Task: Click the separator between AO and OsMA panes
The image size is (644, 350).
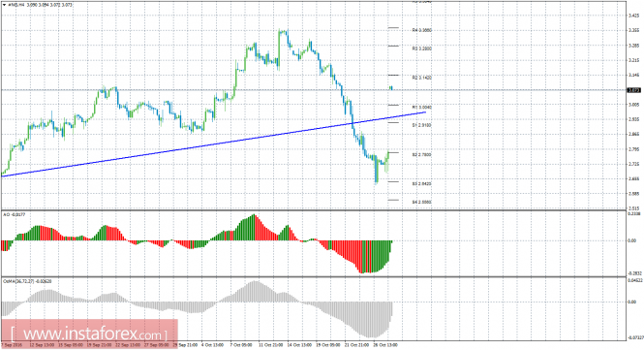Action: pos(313,276)
